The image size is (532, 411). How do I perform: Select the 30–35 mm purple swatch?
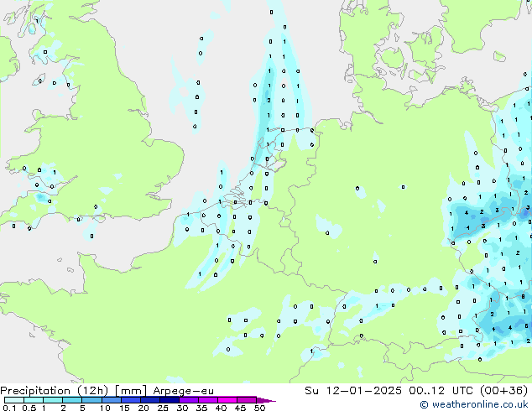click(x=188, y=400)
